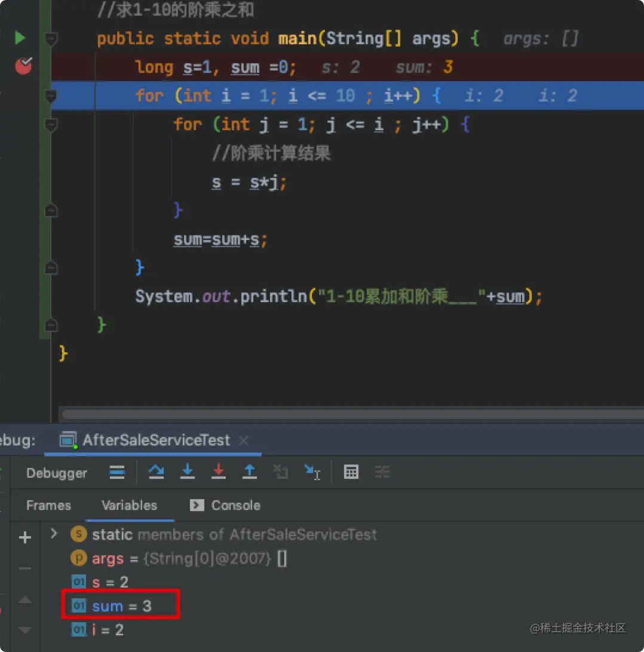Viewport: 644px width, 652px height.
Task: Collapse the main method fold marker
Action: 51,39
